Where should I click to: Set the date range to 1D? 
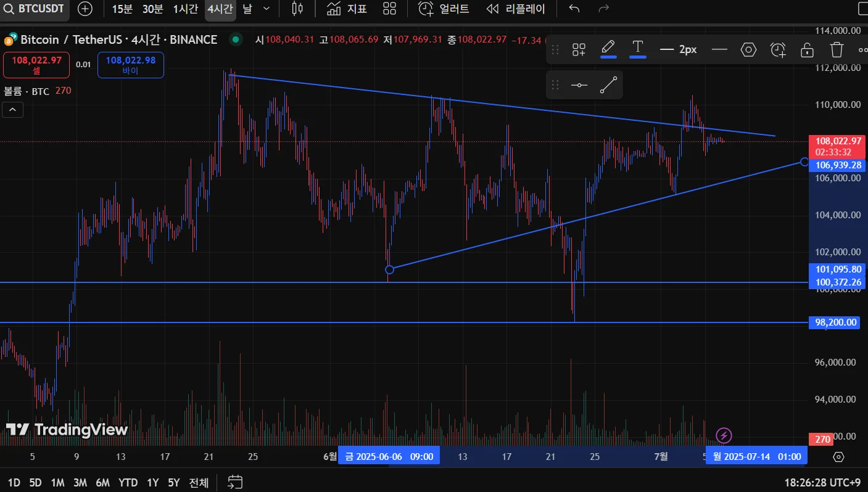pos(14,483)
